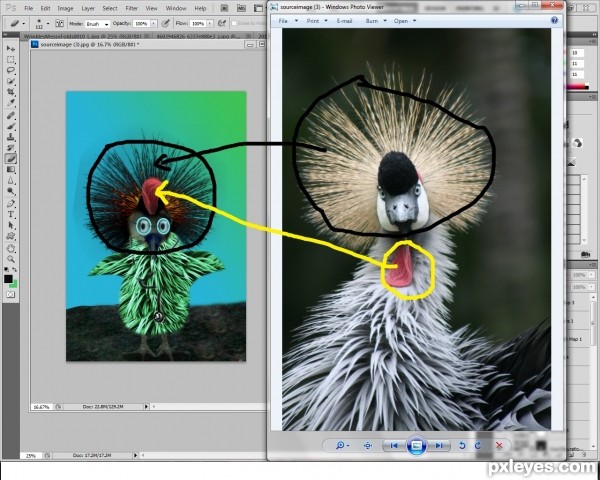Delete photo with red X button
The image size is (600, 480).
pyautogui.click(x=499, y=445)
